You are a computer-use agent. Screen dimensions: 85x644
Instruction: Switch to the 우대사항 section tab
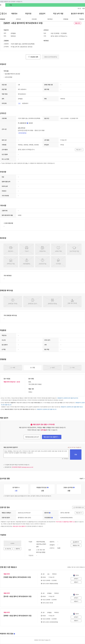click(x=34, y=19)
